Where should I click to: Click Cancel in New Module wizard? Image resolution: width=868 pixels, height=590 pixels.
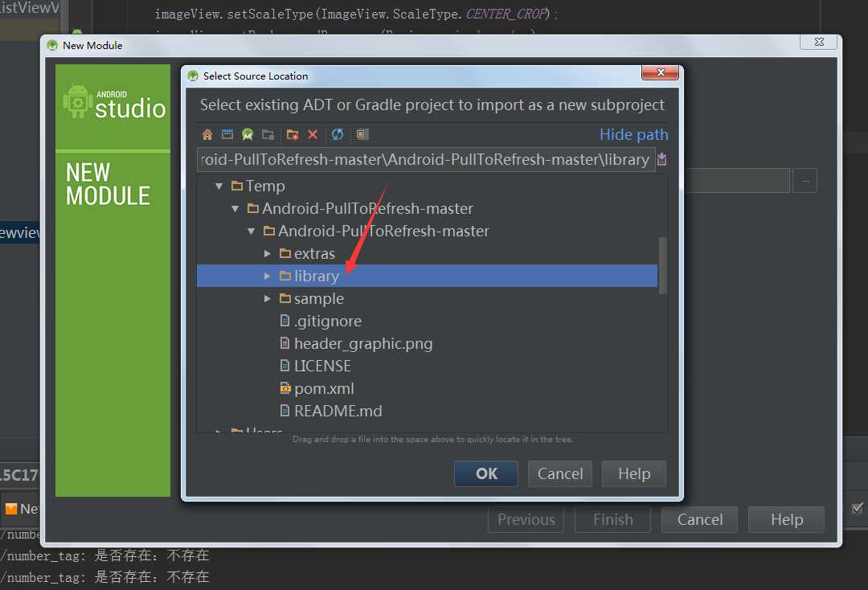pos(700,520)
